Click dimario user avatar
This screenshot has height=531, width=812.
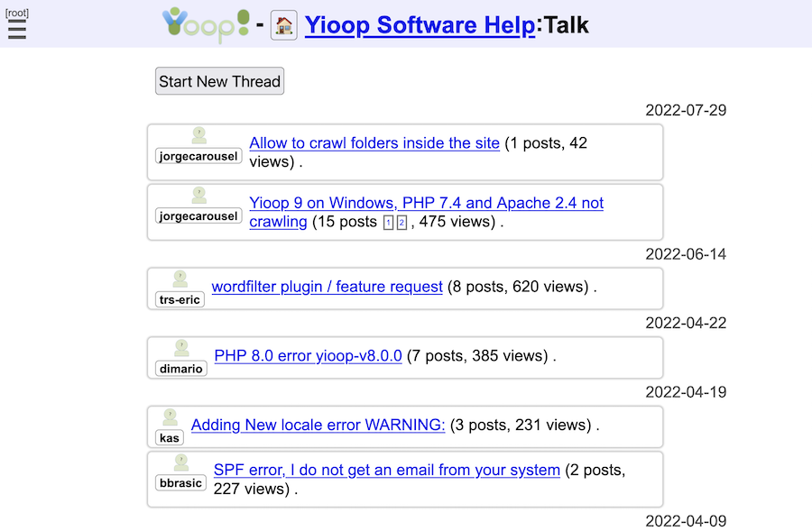181,348
